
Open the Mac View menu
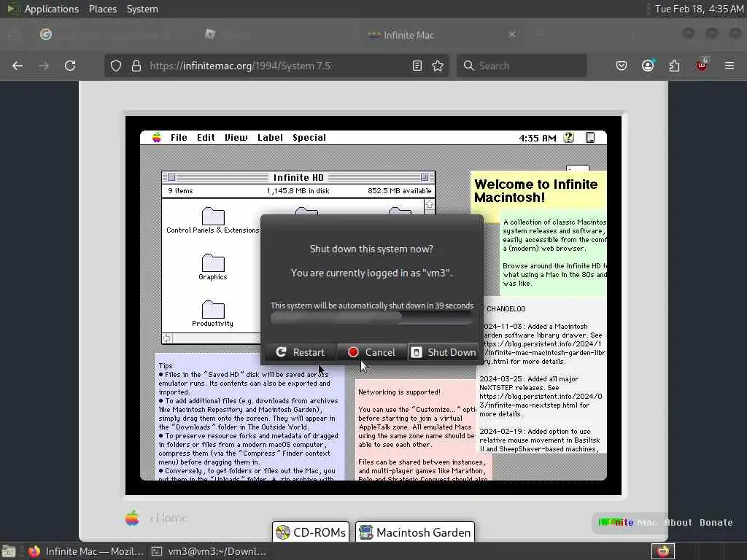point(236,138)
